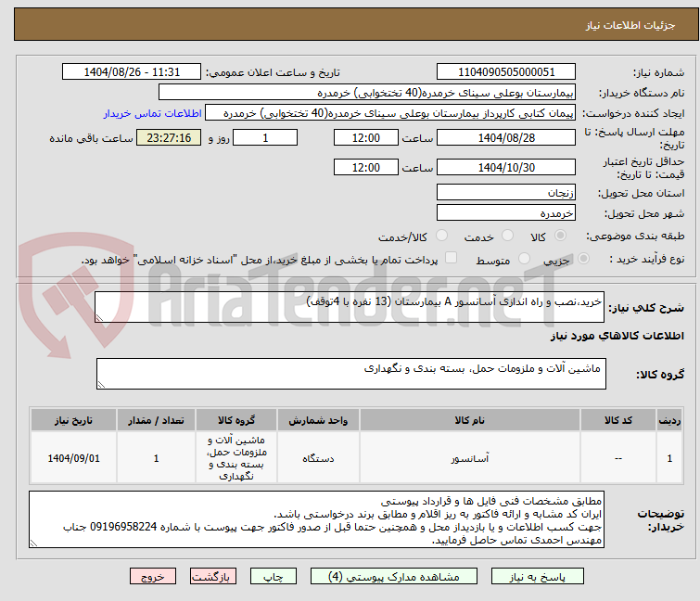The height and width of the screenshot is (601, 700).
Task: Open مشاهده مدارک پیوستی (4) attachments
Action: point(394,576)
